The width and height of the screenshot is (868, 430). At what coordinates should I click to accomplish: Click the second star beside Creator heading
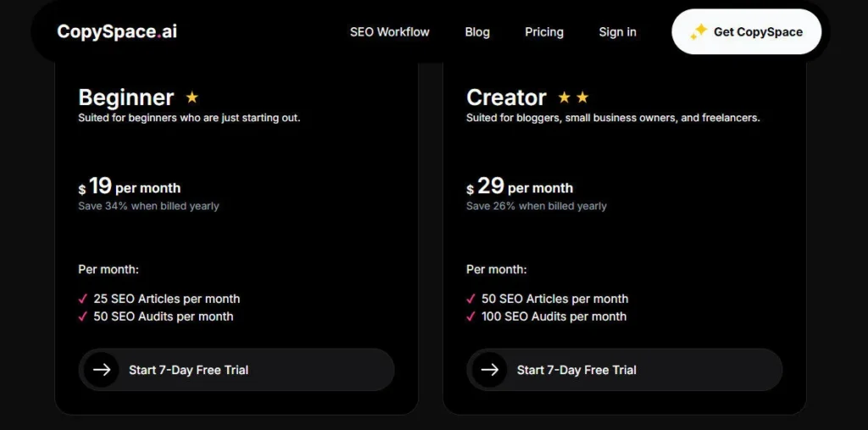[582, 98]
